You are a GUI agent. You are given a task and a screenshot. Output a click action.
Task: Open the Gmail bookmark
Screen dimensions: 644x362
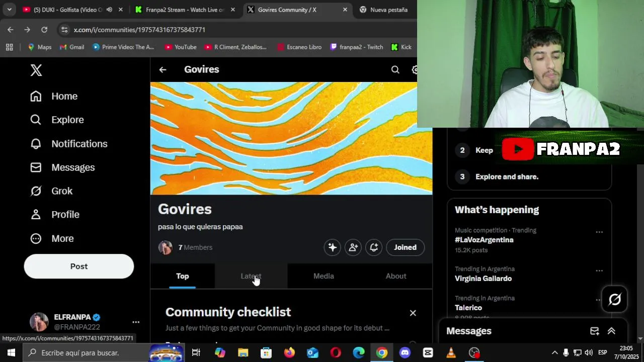pos(72,47)
